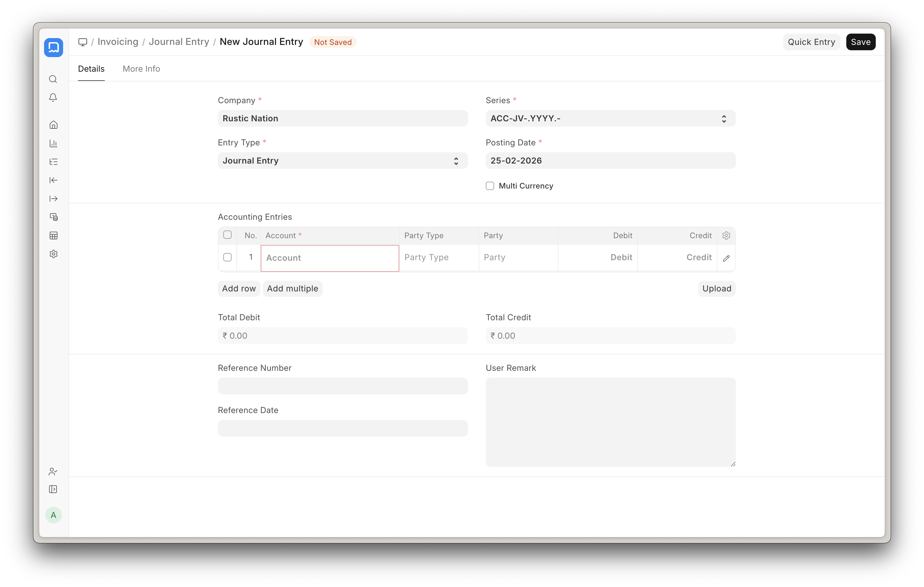Click the user avatar A
This screenshot has height=587, width=924.
(x=53, y=515)
